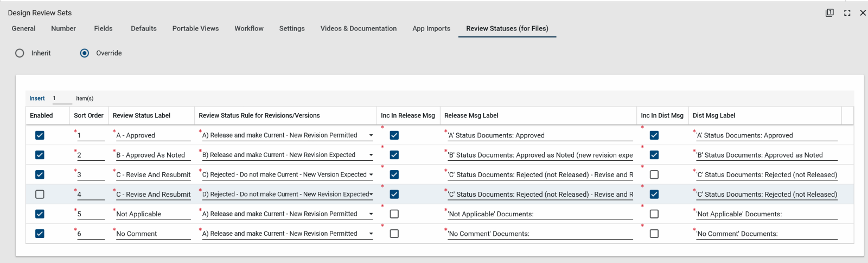Uncheck Inc In Dist Msg for B - Approved As Noted

click(654, 155)
